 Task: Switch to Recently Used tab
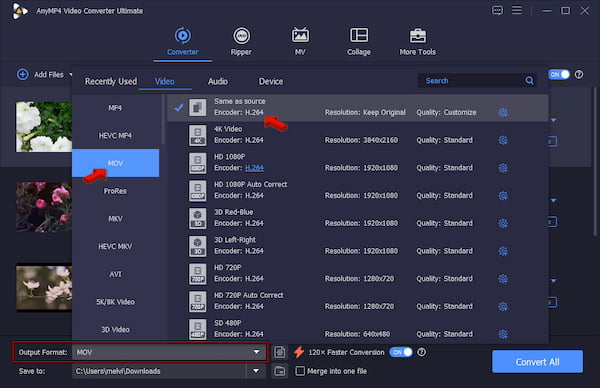click(x=111, y=82)
